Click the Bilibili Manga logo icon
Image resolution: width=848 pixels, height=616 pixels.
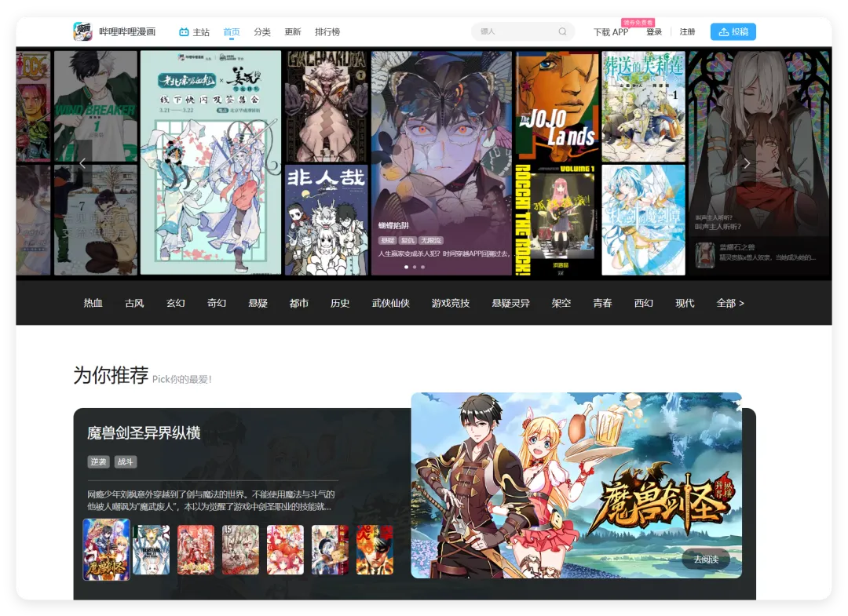[82, 31]
